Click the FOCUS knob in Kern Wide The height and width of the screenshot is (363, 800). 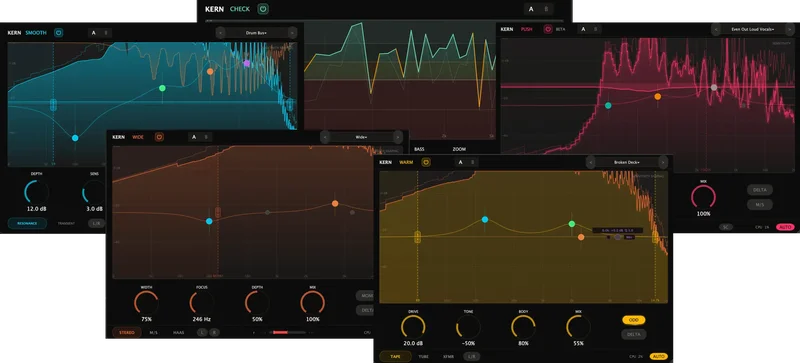coord(202,303)
